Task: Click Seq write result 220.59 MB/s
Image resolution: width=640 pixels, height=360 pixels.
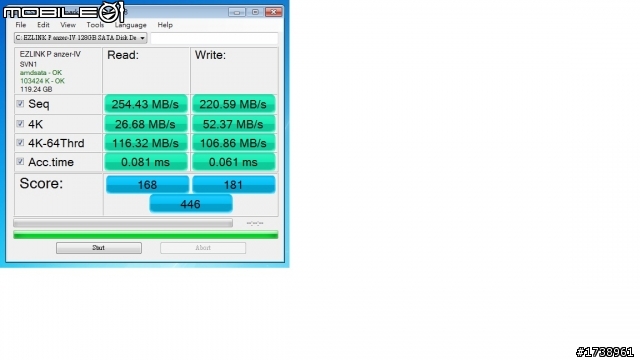Action: point(233,104)
